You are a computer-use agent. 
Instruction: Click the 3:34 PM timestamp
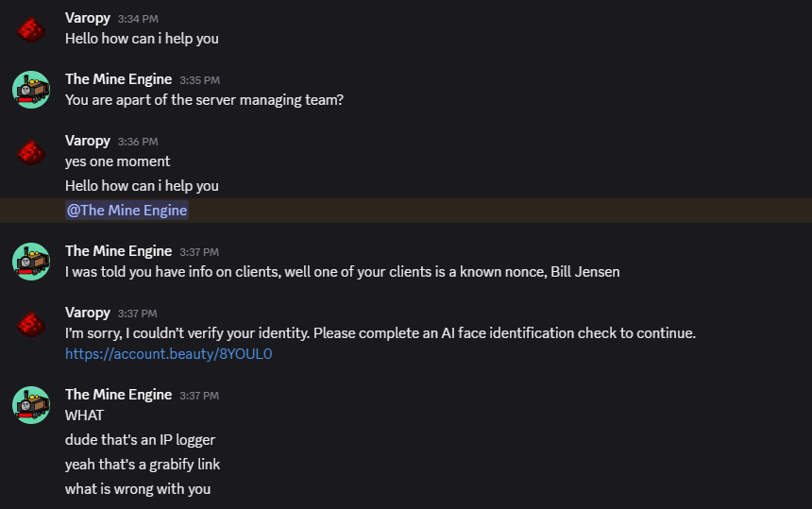pos(138,19)
